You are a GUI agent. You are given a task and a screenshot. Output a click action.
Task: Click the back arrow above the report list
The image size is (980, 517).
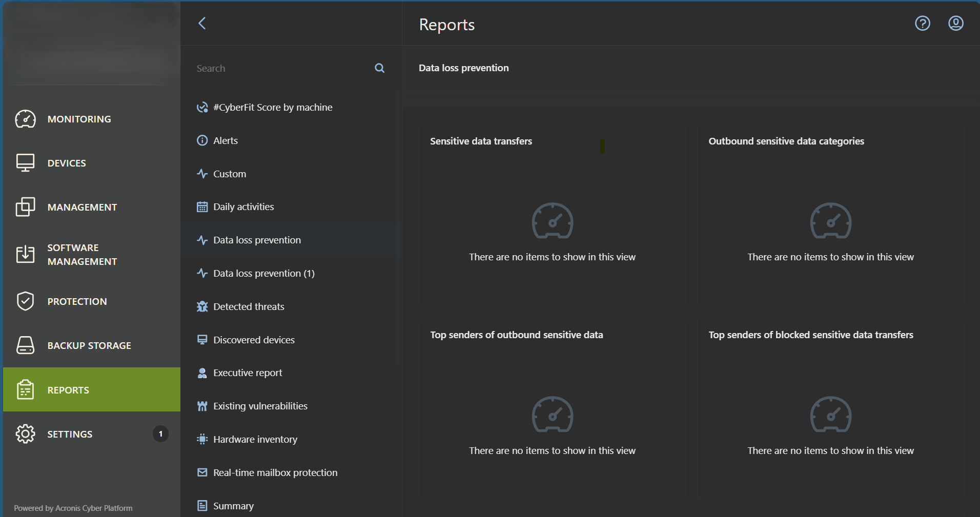[202, 23]
